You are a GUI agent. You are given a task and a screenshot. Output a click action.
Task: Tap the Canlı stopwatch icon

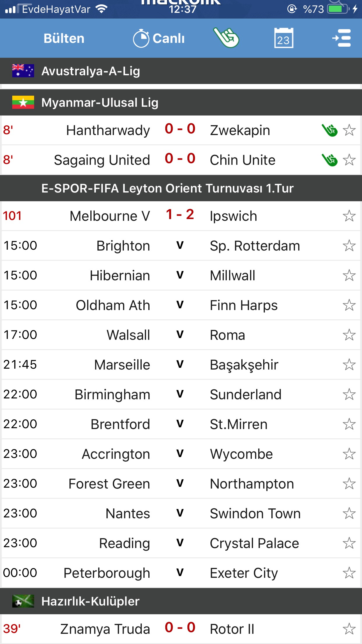coord(141,38)
